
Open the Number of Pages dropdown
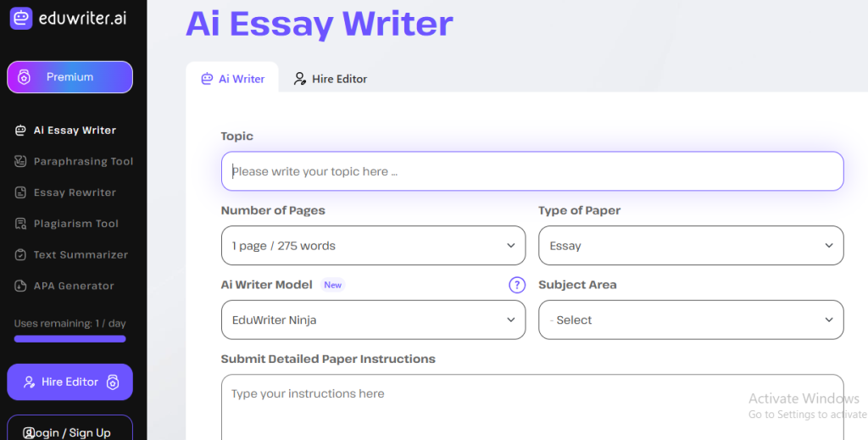[374, 246]
